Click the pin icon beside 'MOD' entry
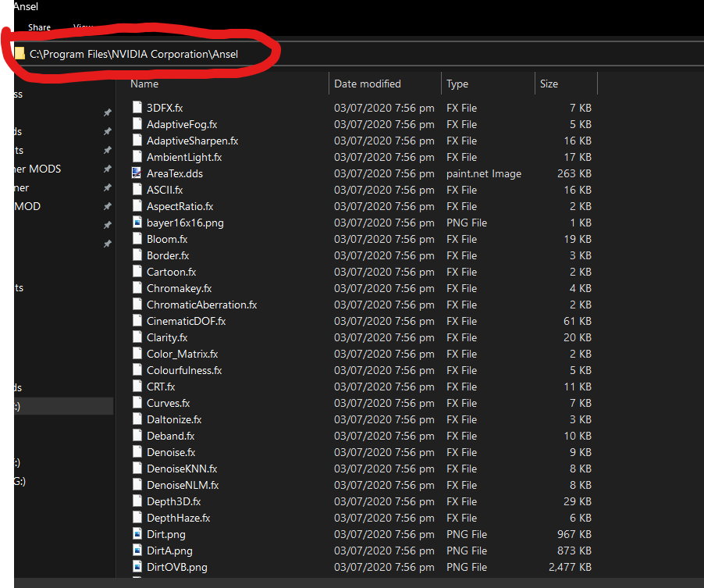 coord(107,206)
